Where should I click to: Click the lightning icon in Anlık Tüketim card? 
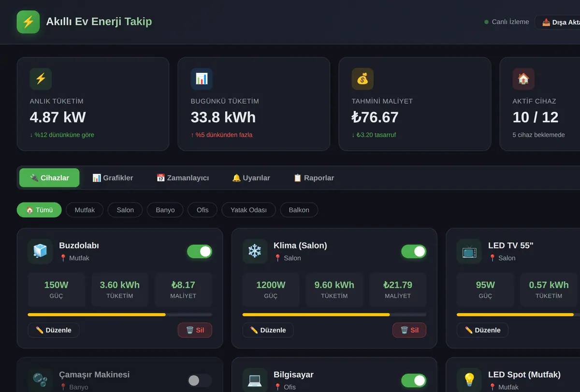point(41,79)
